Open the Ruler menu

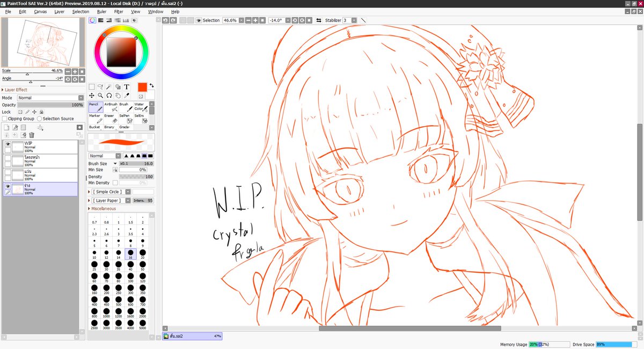[x=102, y=11]
